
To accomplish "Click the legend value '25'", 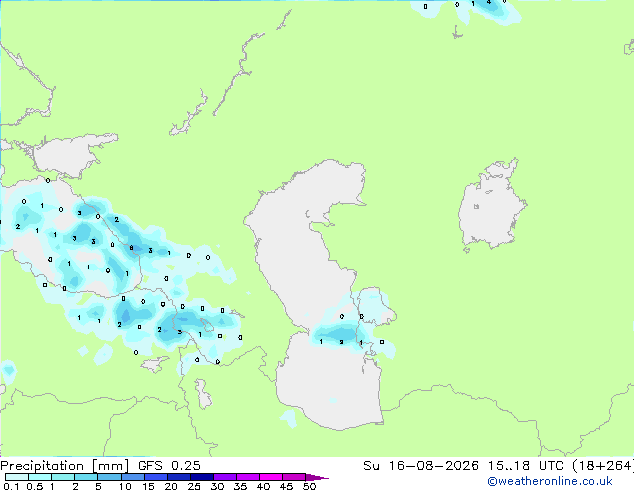I will click(x=194, y=486).
